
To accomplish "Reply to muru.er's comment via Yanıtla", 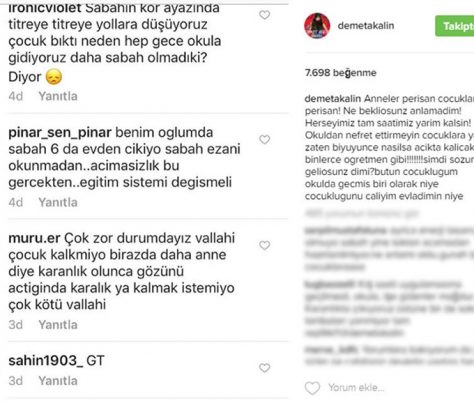I will pos(58,324).
